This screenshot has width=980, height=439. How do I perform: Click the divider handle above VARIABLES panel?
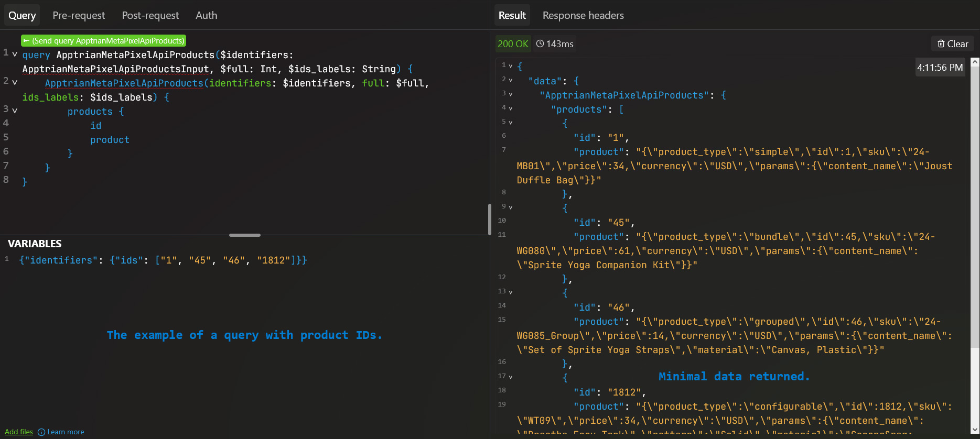(245, 235)
